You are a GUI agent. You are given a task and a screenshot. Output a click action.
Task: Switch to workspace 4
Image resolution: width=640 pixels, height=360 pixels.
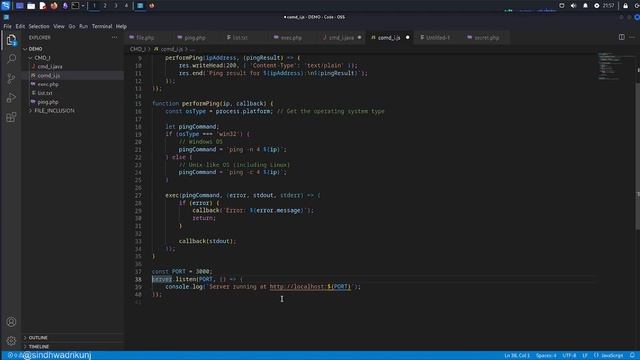point(126,6)
